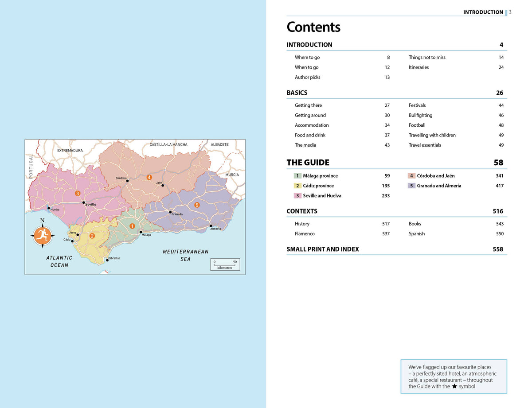The image size is (532, 408).
Task: Click the 'Books' entry
Action: point(415,224)
